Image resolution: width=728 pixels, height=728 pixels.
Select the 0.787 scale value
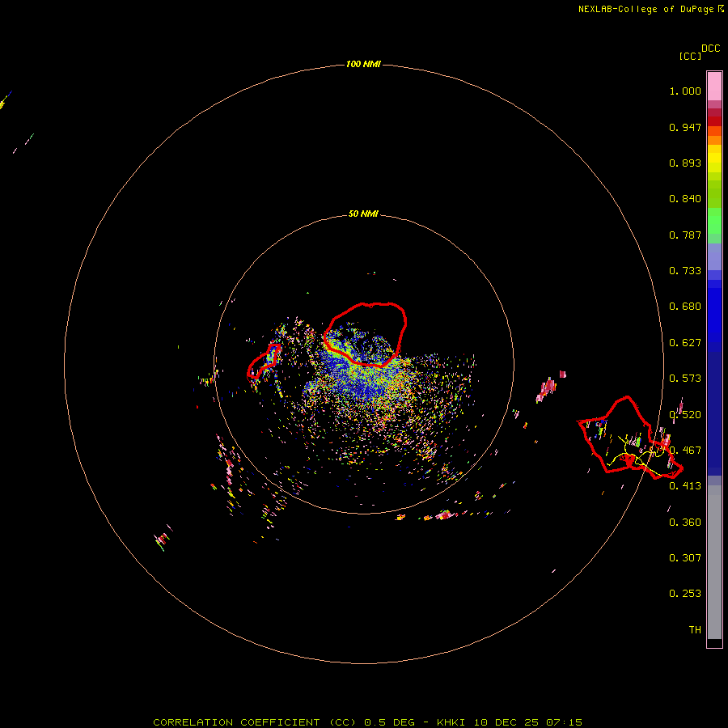click(x=685, y=235)
